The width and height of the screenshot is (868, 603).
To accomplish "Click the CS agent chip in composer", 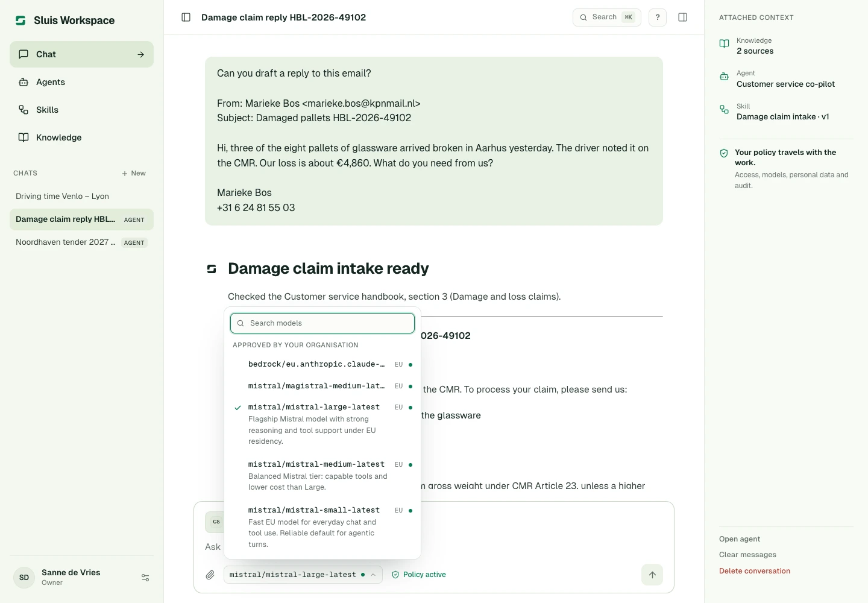I will pos(216,522).
